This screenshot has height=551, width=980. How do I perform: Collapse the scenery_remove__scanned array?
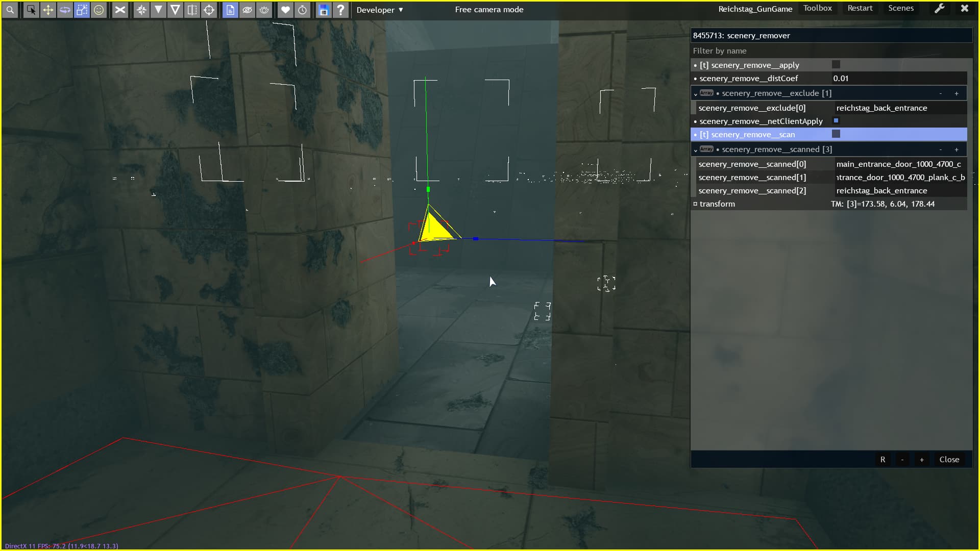pyautogui.click(x=695, y=150)
